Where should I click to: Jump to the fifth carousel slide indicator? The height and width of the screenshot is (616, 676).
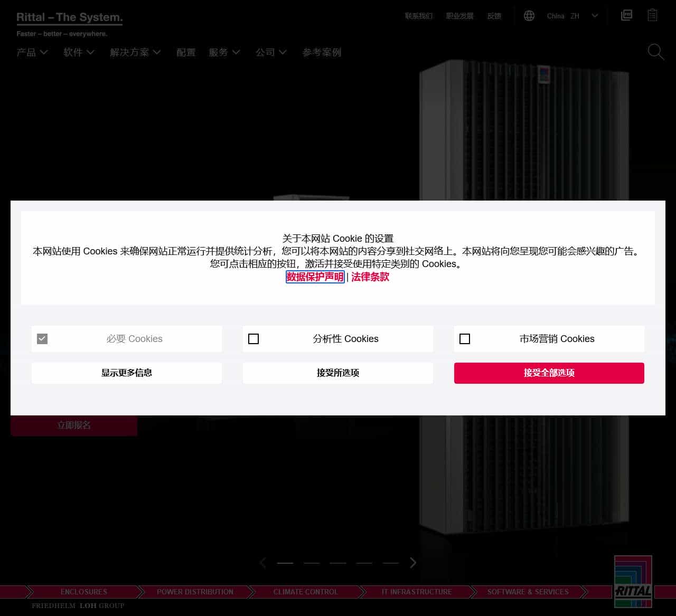click(x=390, y=563)
